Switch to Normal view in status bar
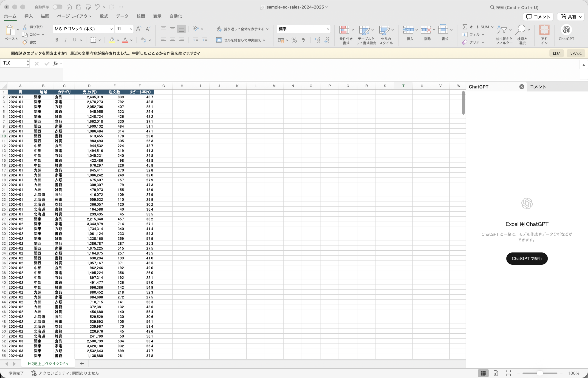Screen dimensions: 588x378 (483, 373)
